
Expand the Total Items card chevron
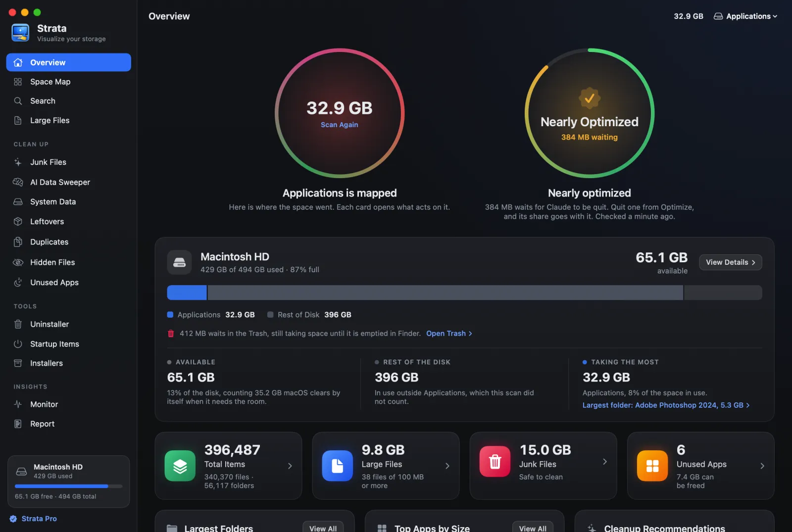[x=290, y=466]
